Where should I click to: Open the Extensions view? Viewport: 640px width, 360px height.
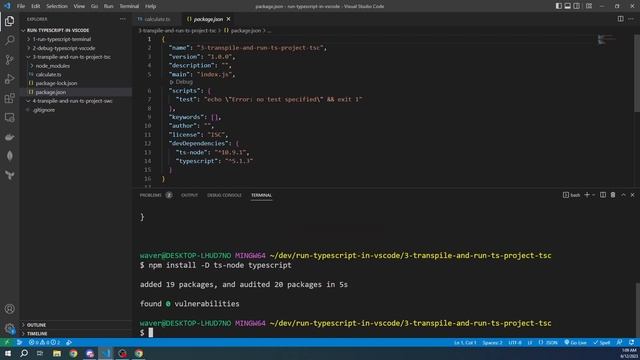[x=9, y=98]
